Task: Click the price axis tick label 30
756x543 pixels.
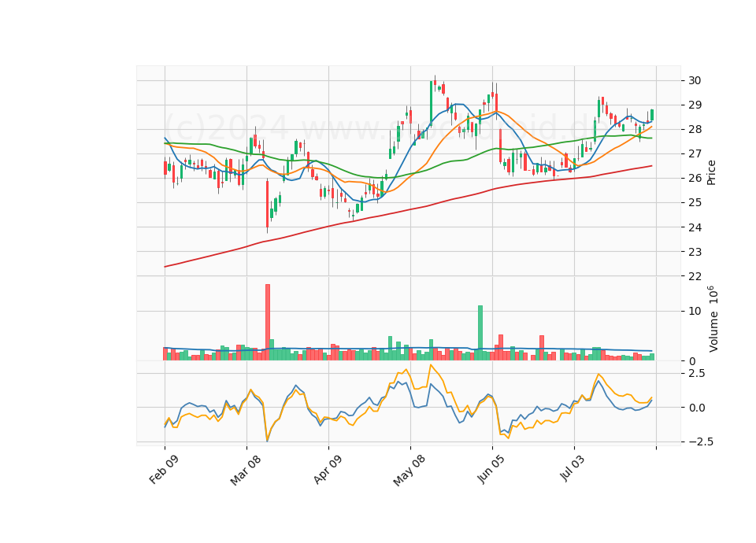Action: point(695,80)
